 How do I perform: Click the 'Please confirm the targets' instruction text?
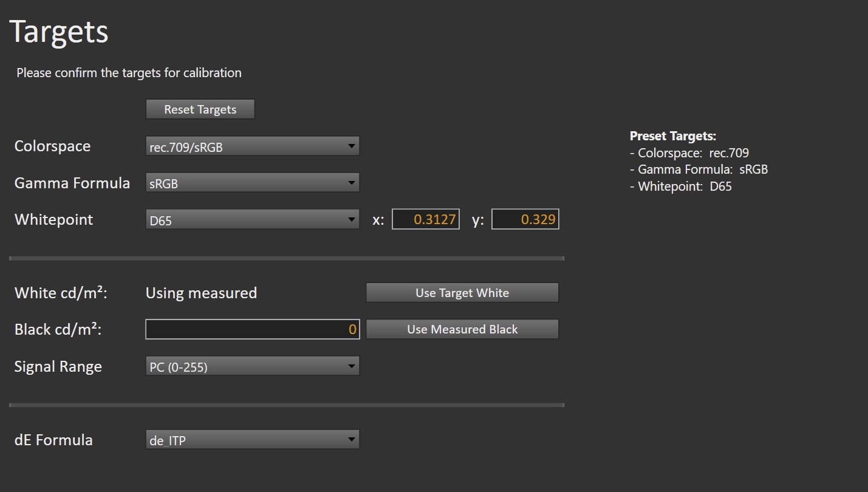(x=129, y=73)
